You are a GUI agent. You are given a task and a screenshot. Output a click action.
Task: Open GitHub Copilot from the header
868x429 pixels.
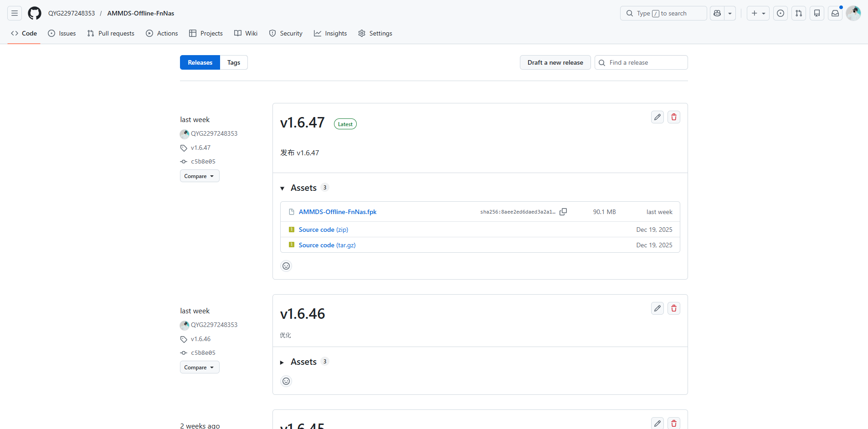(716, 13)
